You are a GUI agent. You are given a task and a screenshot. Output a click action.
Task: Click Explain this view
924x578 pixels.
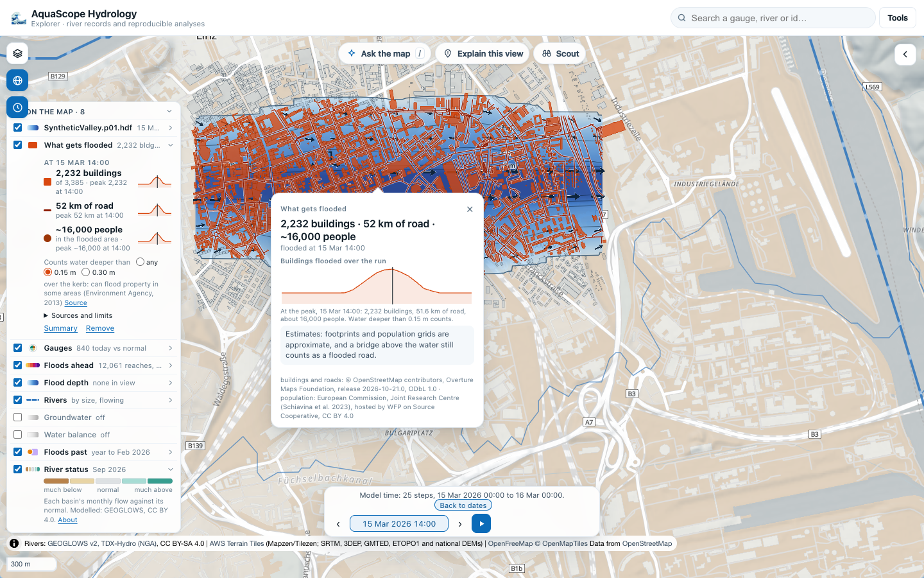(483, 53)
